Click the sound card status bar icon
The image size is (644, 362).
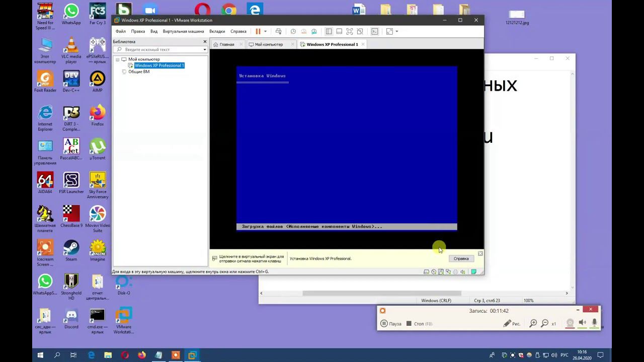463,271
